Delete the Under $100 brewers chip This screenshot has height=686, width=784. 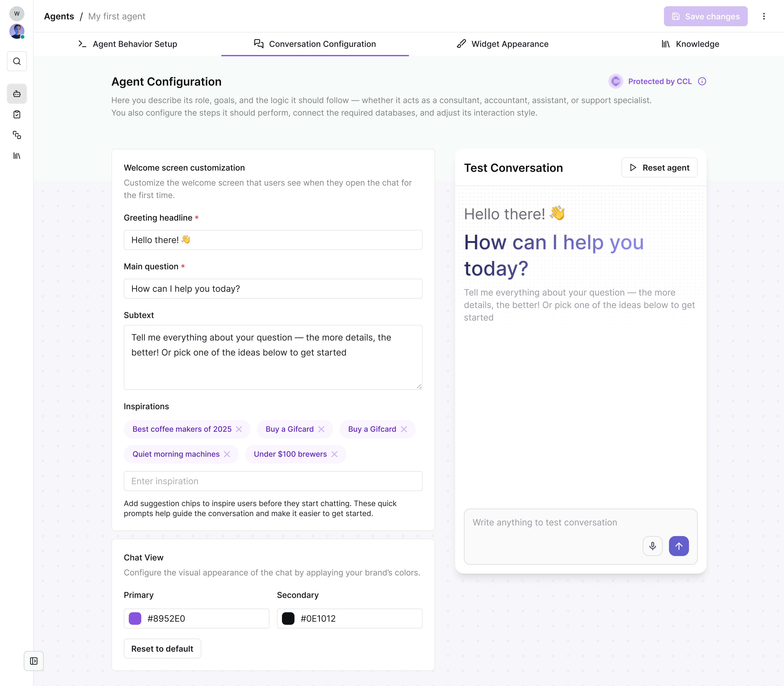click(x=334, y=454)
